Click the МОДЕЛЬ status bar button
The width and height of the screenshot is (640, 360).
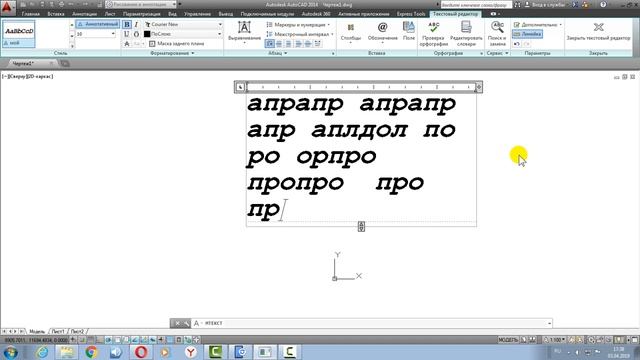pos(508,340)
